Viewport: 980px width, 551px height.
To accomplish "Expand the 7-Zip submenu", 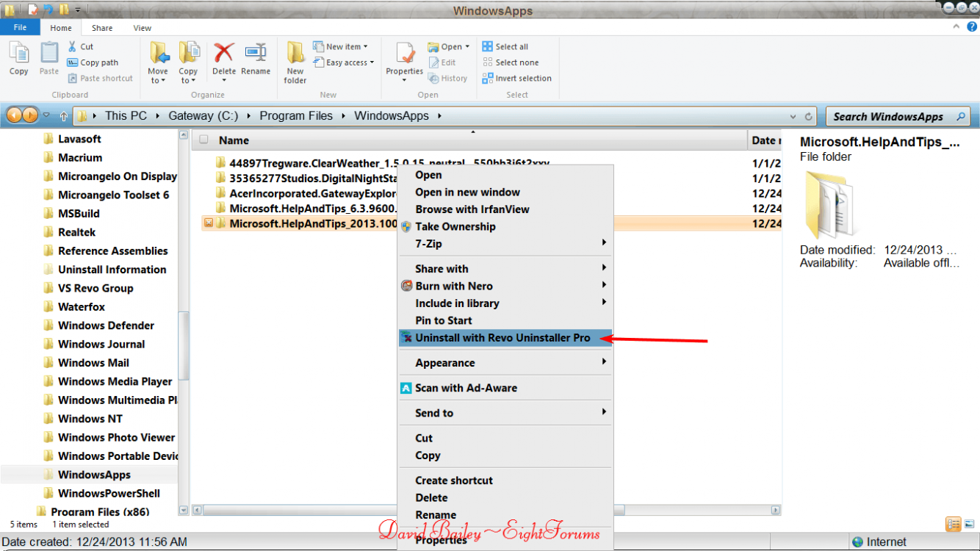I will point(505,243).
